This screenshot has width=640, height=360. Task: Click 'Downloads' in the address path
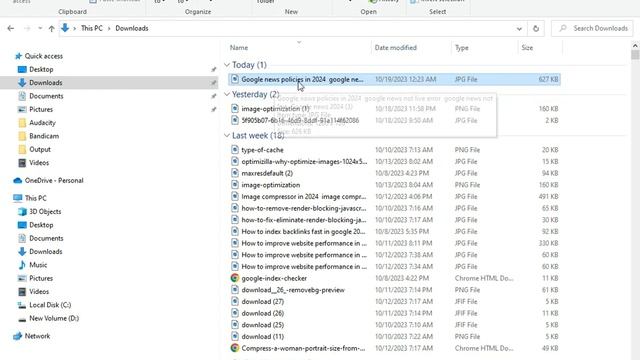click(132, 28)
